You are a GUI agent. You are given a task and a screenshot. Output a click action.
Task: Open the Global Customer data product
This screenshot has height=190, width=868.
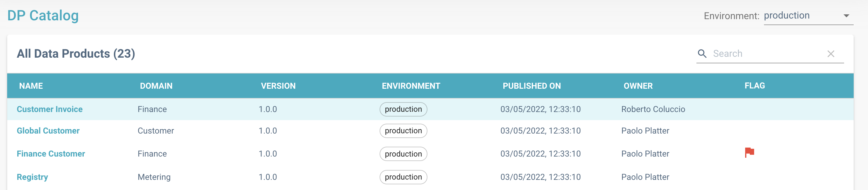48,131
